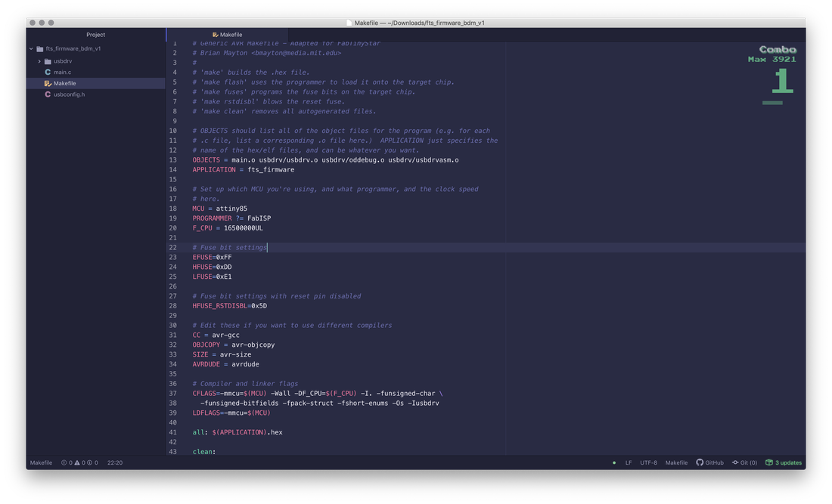The height and width of the screenshot is (504, 832).
Task: Click the SIZE = avr-size line
Action: pyautogui.click(x=222, y=354)
